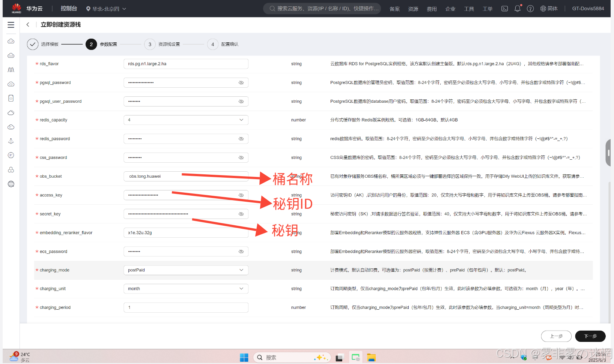Click the Huawei Cloud logo

coord(17,8)
